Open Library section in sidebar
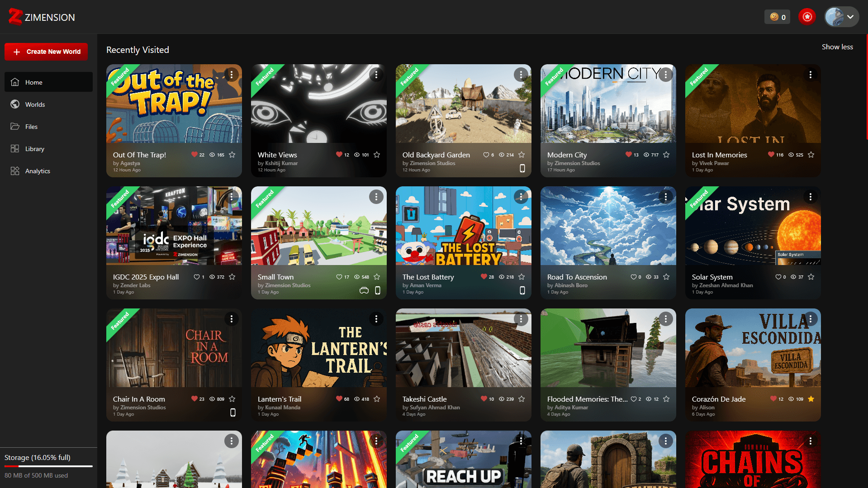The image size is (868, 488). (48, 148)
